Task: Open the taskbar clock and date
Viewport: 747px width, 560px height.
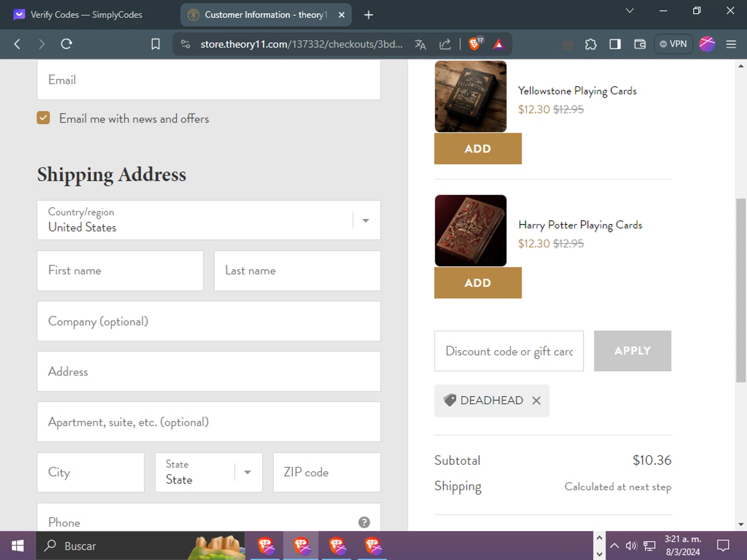Action: tap(683, 546)
